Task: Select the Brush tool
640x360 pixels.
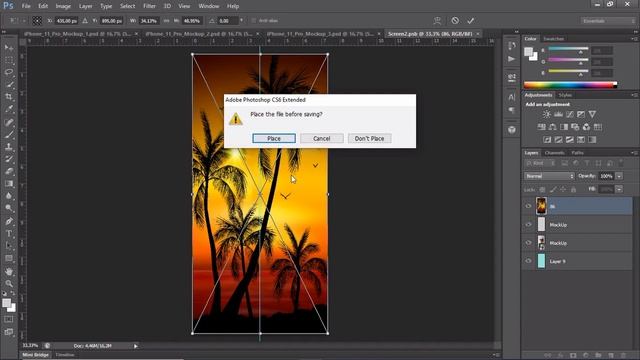Action: click(x=9, y=134)
